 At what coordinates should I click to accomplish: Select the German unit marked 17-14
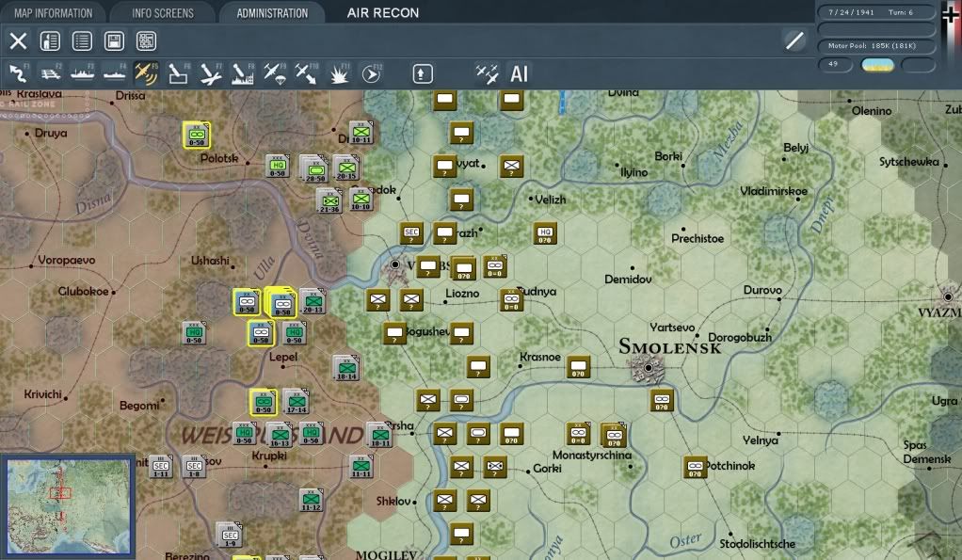point(297,401)
